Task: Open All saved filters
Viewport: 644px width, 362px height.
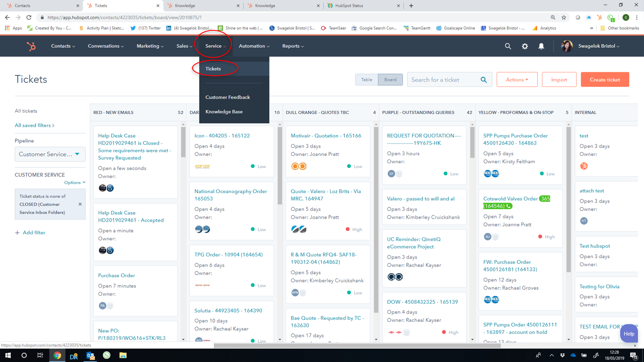Action: click(35, 126)
